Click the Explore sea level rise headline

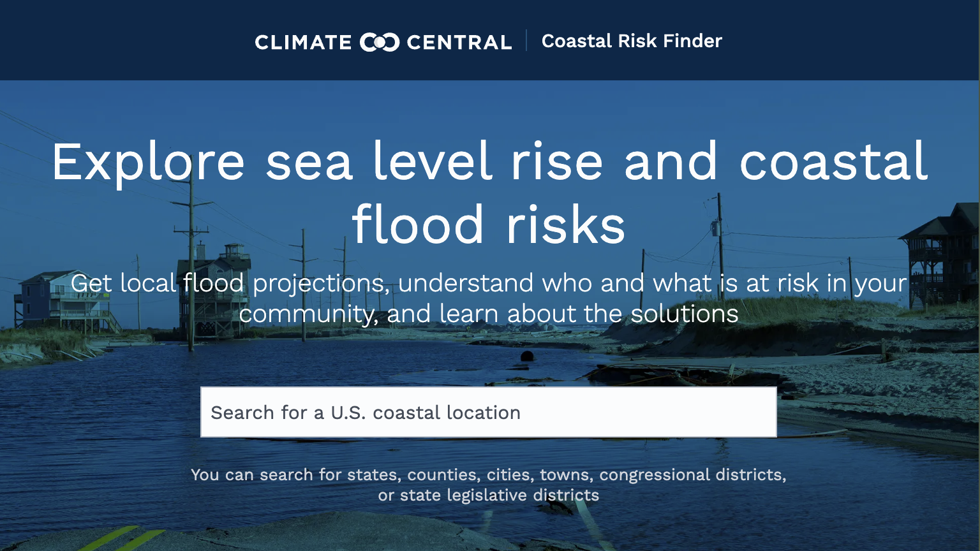tap(489, 162)
